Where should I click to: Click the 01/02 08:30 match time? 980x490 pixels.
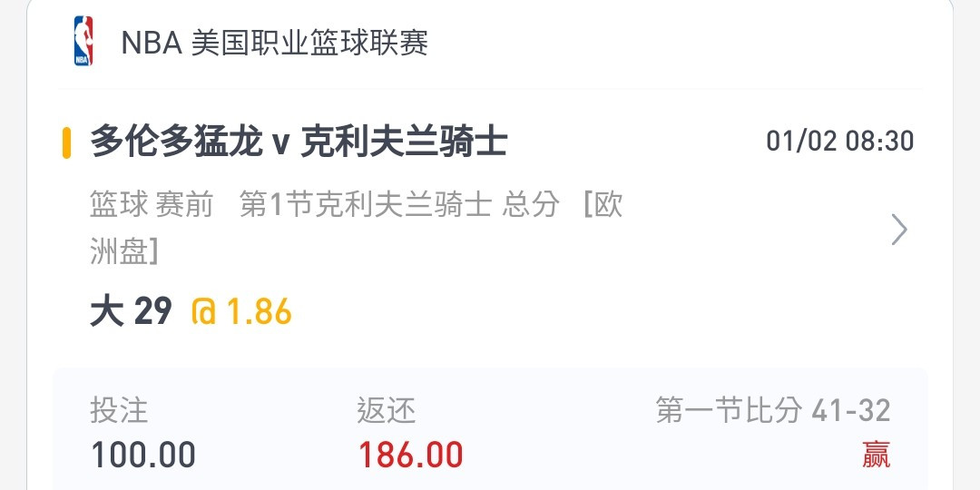pyautogui.click(x=840, y=142)
